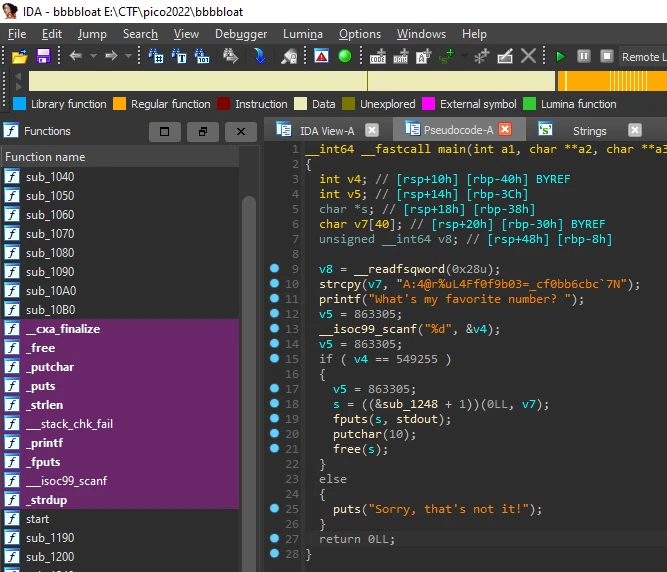667x572 pixels.
Task: Open the Lumina menu
Action: tap(303, 34)
